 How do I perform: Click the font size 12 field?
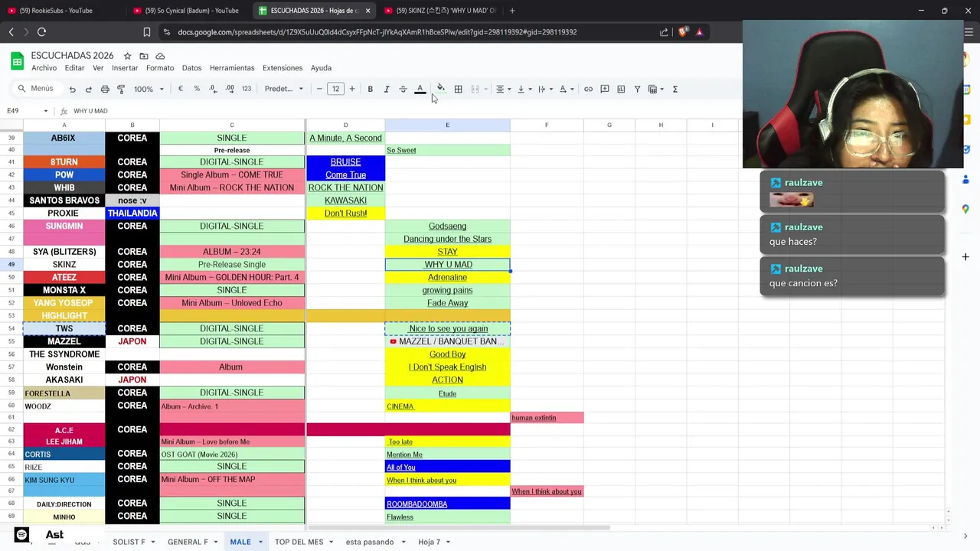(x=335, y=89)
